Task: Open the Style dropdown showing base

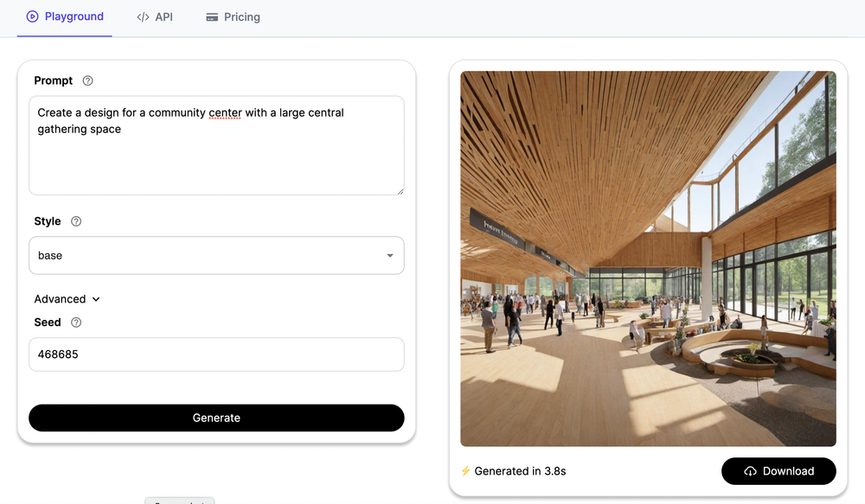Action: pyautogui.click(x=216, y=255)
